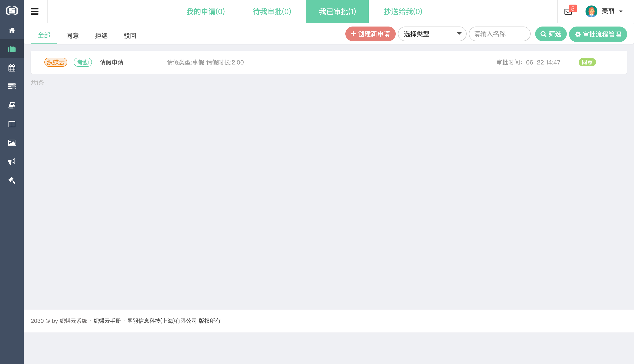This screenshot has height=364, width=634.
Task: Switch to 待我审批(0) tab
Action: 272,11
